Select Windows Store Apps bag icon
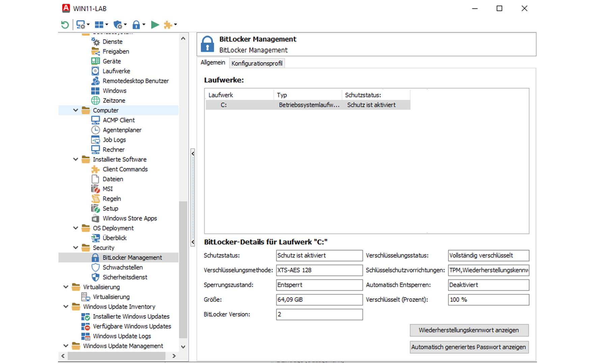595x364 pixels. [x=96, y=218]
